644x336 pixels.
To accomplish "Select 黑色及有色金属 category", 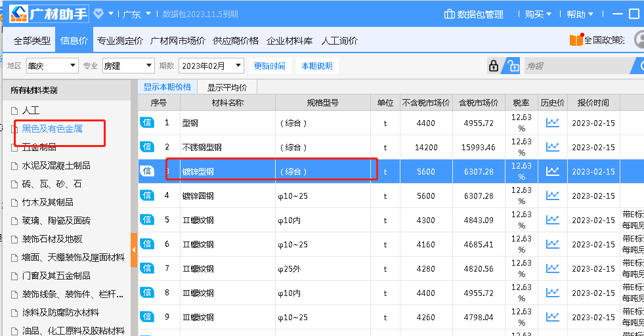I will click(52, 129).
